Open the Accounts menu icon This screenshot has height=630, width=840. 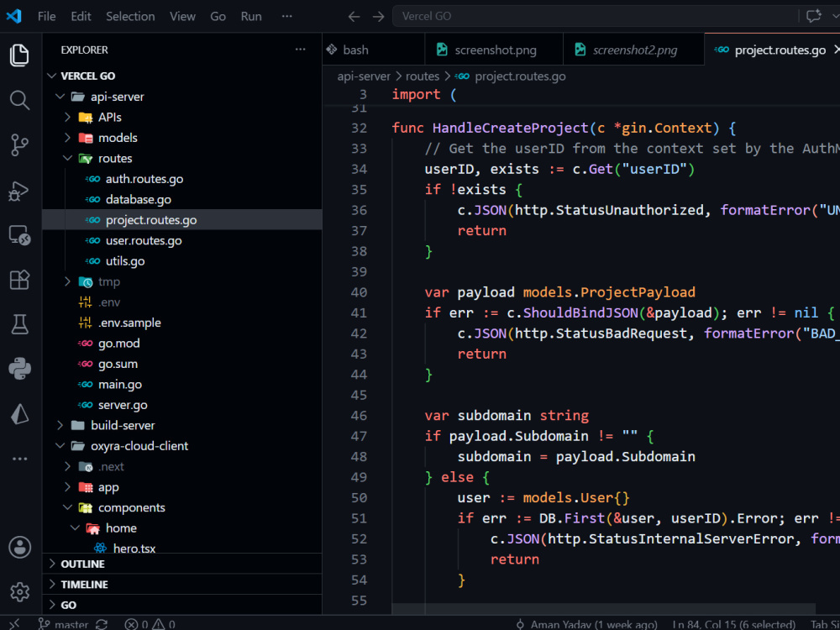[20, 547]
